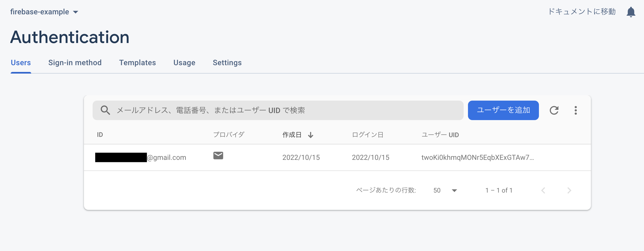
Task: Click the email provider icon in user row
Action: pyautogui.click(x=218, y=156)
